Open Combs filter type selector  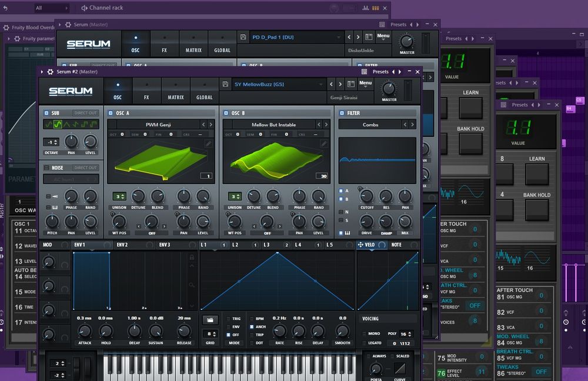[370, 125]
